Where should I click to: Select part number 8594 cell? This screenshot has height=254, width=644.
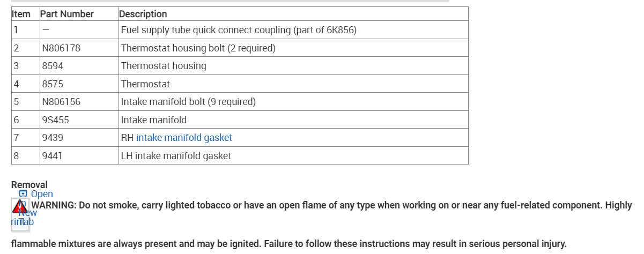pos(53,66)
